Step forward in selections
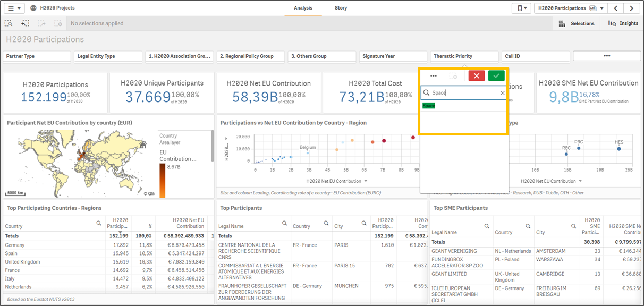 41,23
